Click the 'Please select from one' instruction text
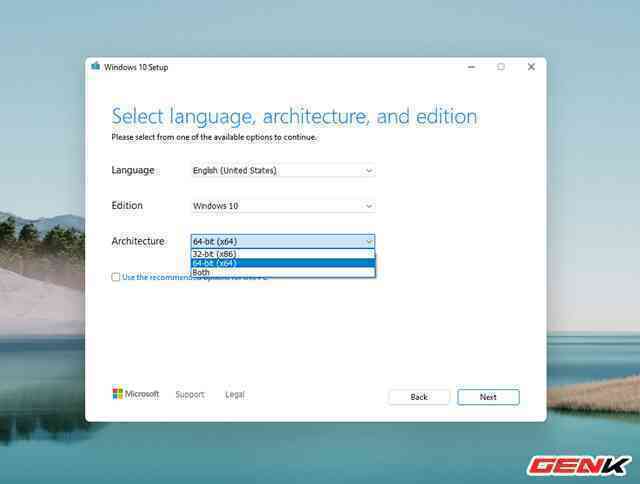This screenshot has height=484, width=640. tap(214, 138)
